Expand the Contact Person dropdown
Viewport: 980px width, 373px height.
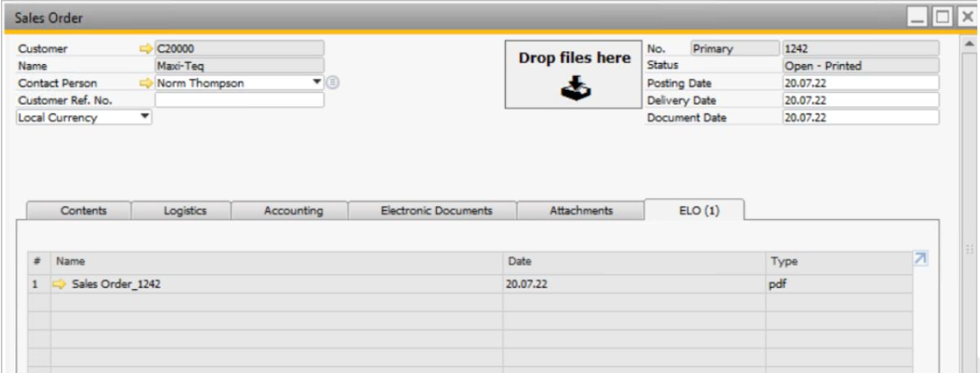point(317,82)
